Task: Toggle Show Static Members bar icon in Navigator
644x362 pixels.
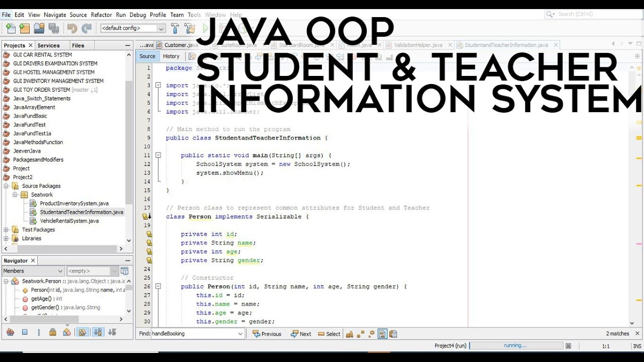Action: click(x=39, y=332)
